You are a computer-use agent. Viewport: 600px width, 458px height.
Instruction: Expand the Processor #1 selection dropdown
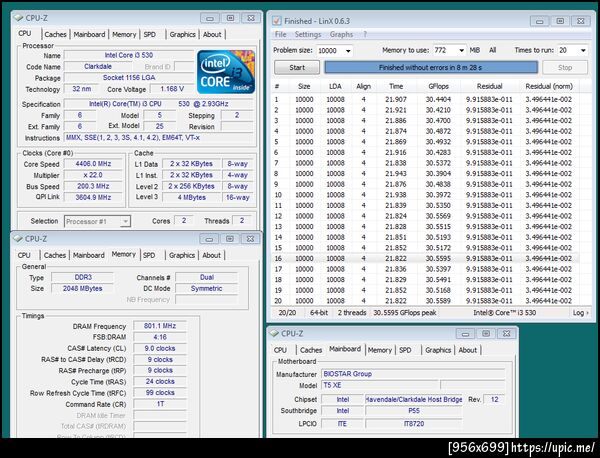point(125,221)
